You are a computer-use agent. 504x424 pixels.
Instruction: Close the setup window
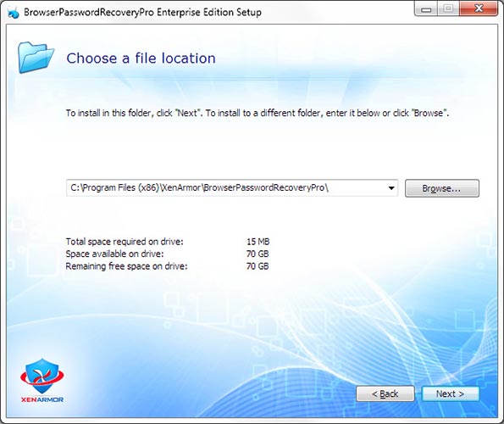coord(479,9)
